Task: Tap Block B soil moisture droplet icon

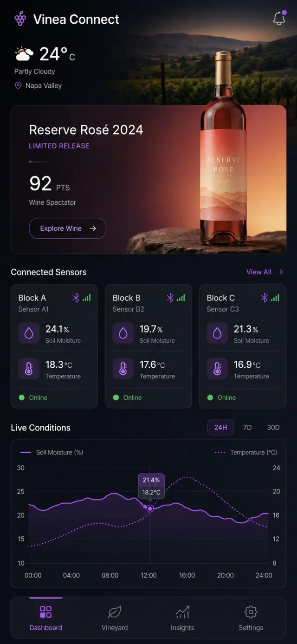Action: click(x=123, y=333)
